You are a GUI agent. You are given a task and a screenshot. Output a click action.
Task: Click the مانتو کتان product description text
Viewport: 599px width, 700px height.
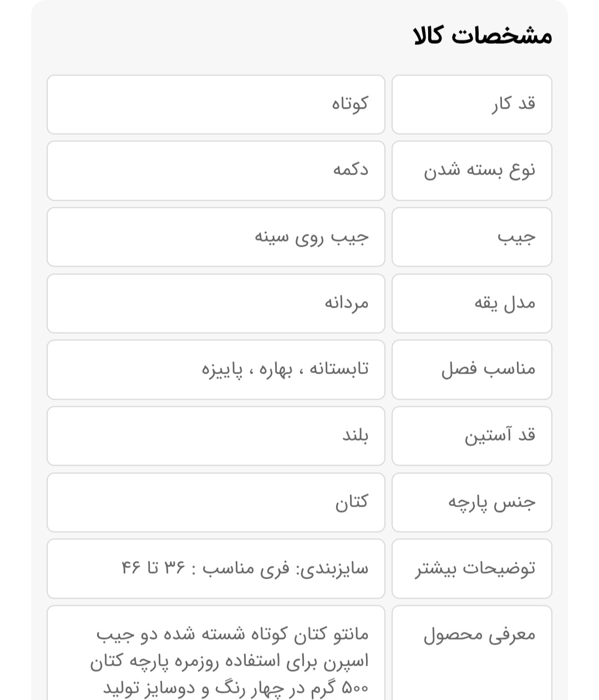pyautogui.click(x=232, y=635)
